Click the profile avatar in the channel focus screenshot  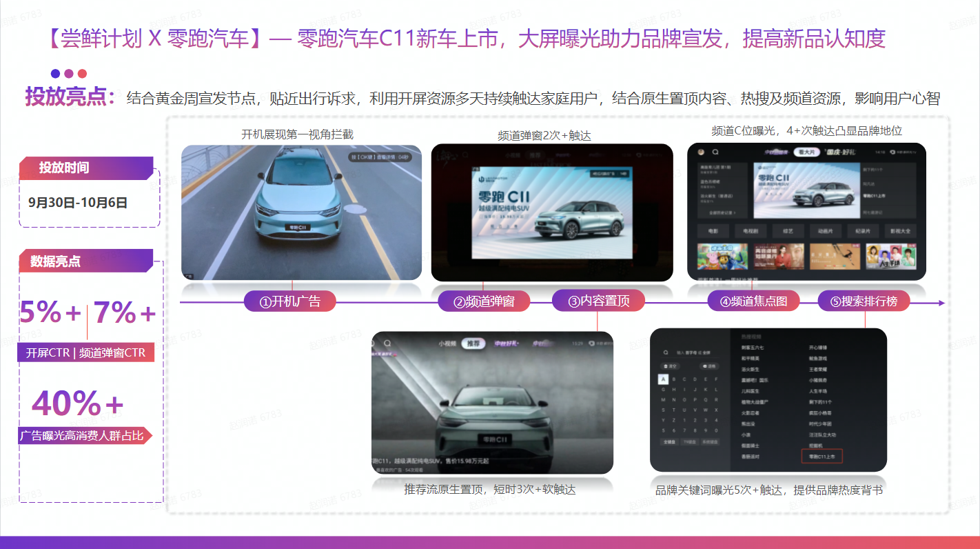701,152
